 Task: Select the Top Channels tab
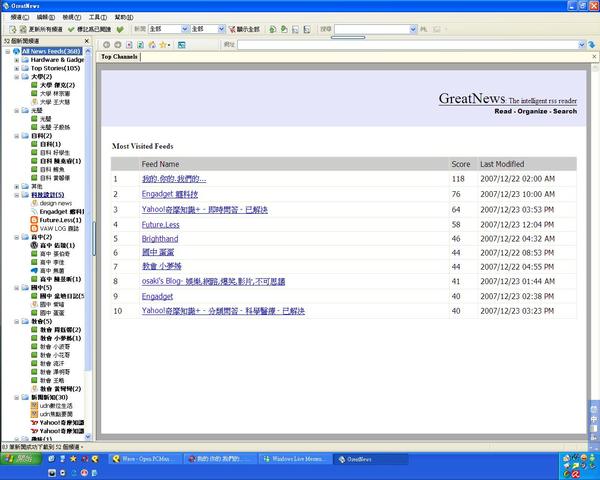pos(119,57)
